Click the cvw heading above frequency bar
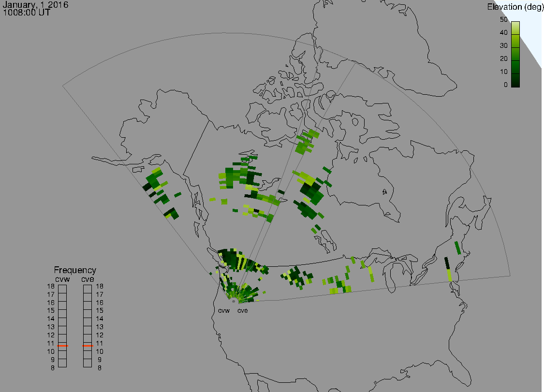Image resolution: width=544 pixels, height=392 pixels. (x=62, y=279)
